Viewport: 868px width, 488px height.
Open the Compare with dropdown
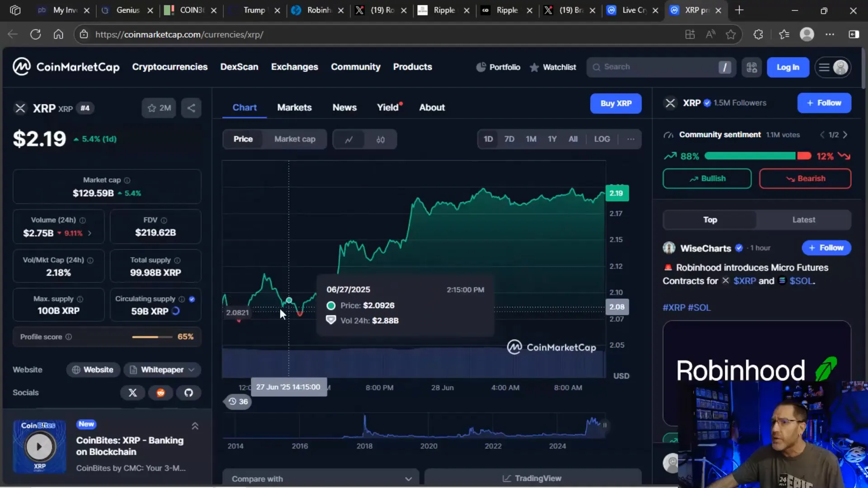click(321, 479)
